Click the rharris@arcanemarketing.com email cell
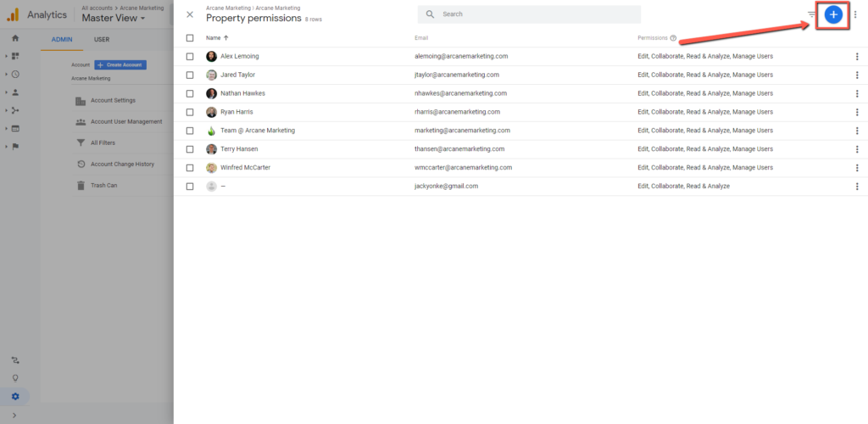868x424 pixels. point(457,112)
